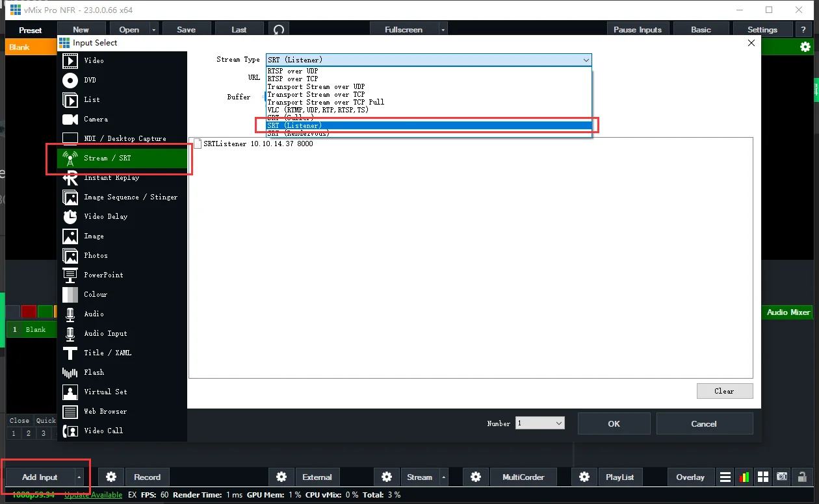Image resolution: width=819 pixels, height=504 pixels.
Task: Clear the recent stream list
Action: [x=725, y=391]
